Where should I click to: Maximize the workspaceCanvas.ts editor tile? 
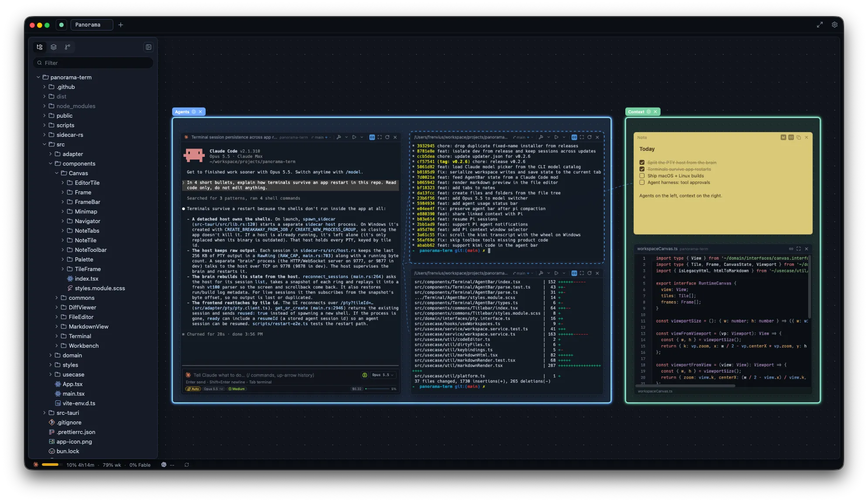click(x=799, y=249)
